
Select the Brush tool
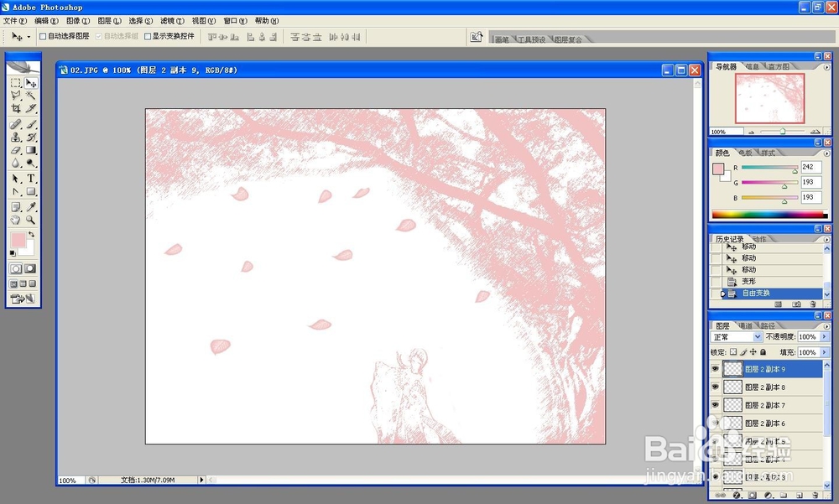(31, 124)
